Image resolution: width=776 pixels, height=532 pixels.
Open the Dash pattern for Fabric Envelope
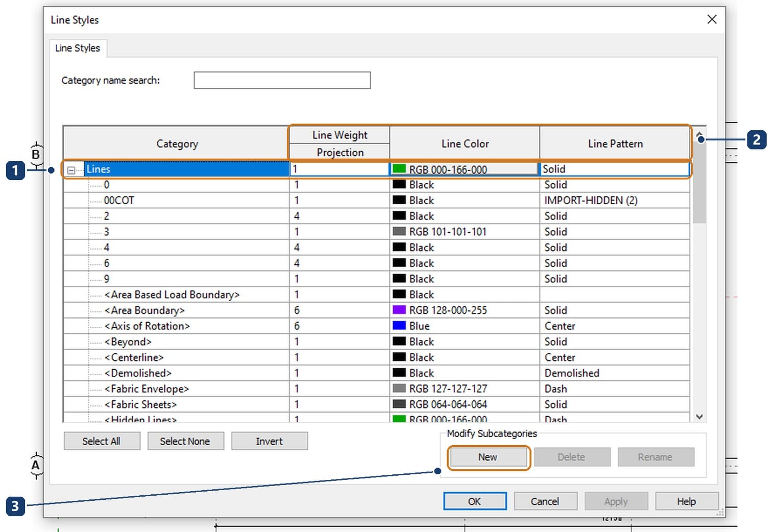[615, 389]
